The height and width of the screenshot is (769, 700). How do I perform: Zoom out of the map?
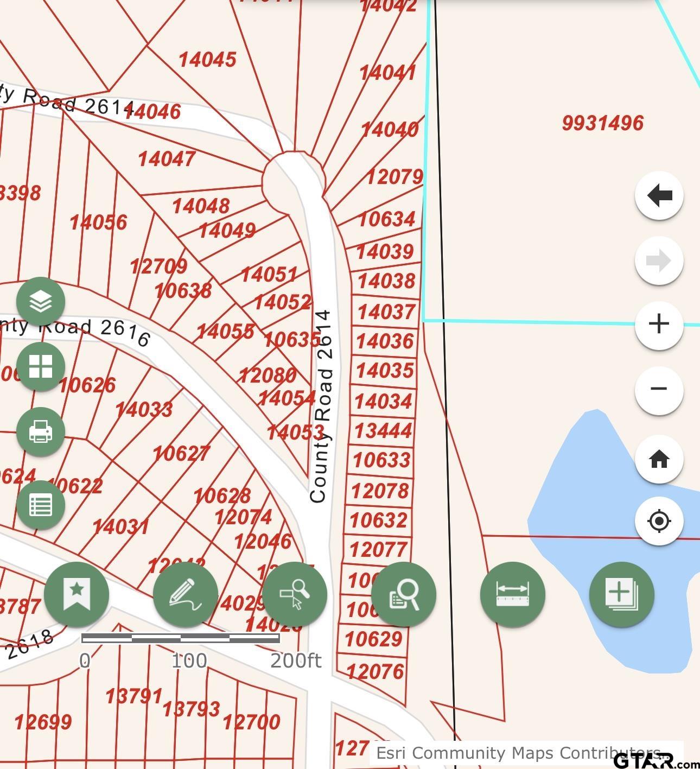pos(658,389)
